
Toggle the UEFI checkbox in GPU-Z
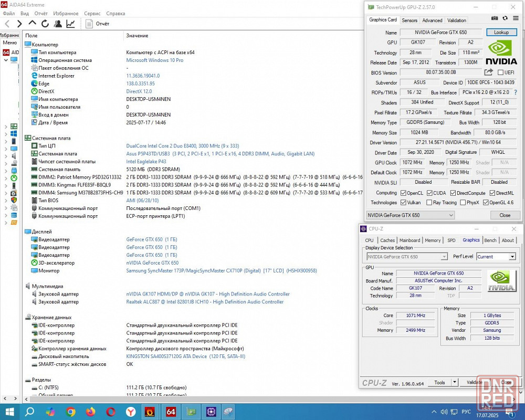pyautogui.click(x=501, y=72)
